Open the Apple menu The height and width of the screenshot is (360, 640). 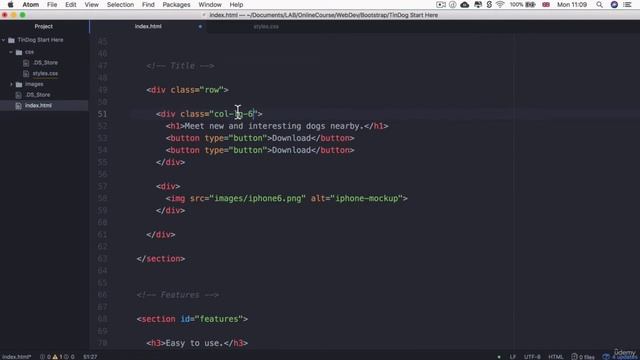point(11,4)
